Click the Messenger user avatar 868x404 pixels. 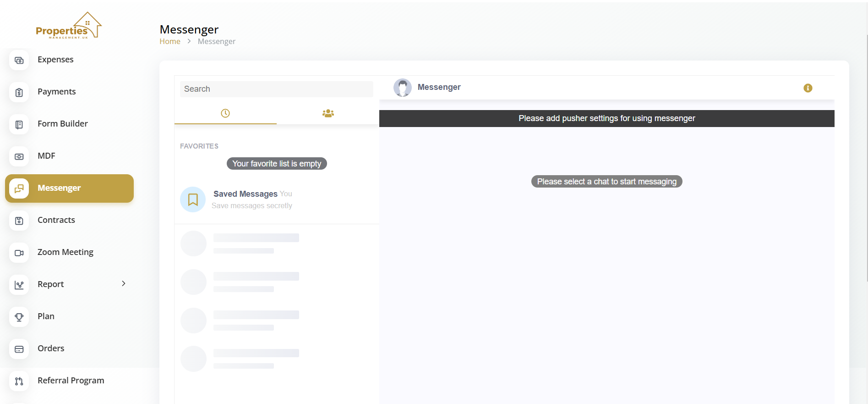pos(402,88)
